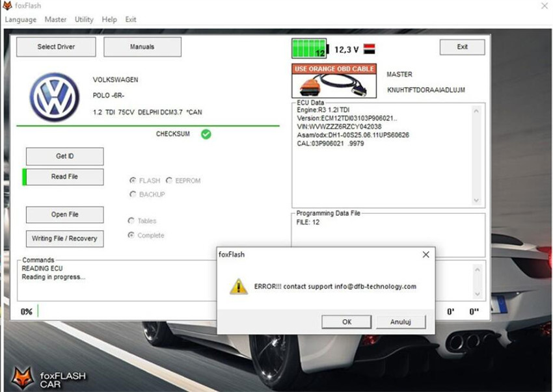Viewport: 553px width, 392px height.
Task: Click the Get ID button
Action: click(x=65, y=156)
